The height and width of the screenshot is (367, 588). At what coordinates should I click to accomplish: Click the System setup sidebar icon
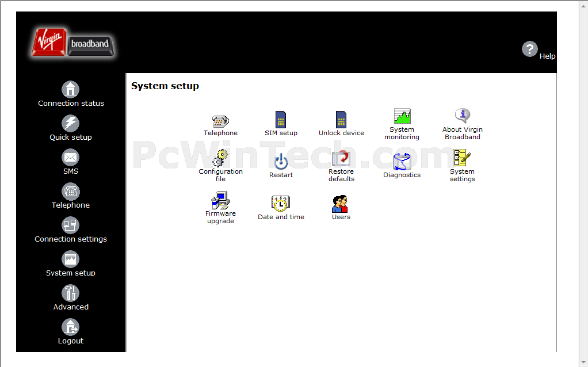[x=71, y=259]
